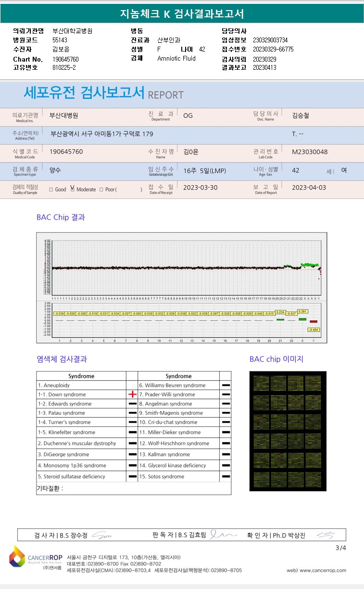The height and width of the screenshot is (589, 364).
Task: Click the 지놈체크 K report title banner
Action: click(182, 13)
